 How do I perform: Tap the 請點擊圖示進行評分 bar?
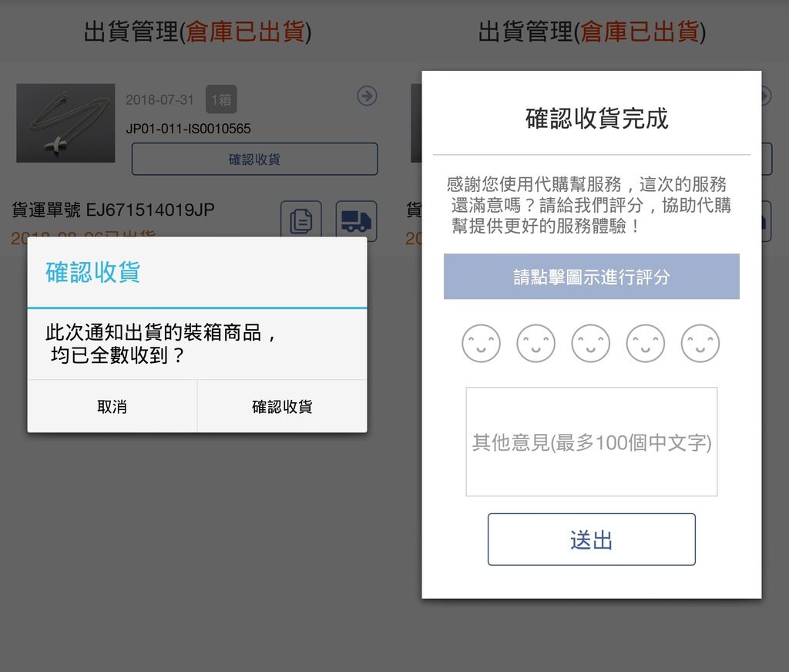(590, 277)
